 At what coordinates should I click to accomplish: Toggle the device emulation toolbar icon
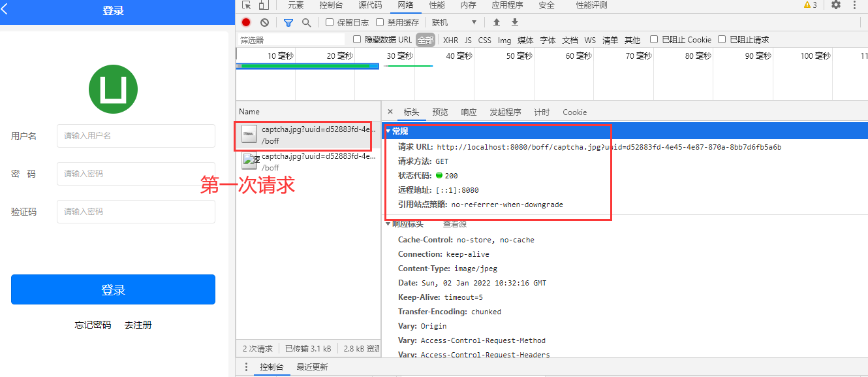click(263, 5)
